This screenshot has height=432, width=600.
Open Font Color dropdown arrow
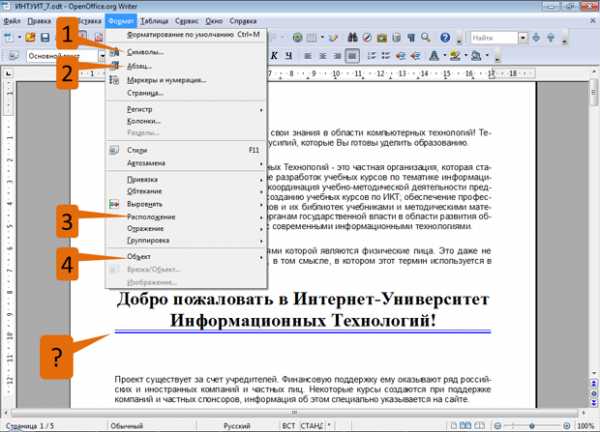(x=444, y=56)
